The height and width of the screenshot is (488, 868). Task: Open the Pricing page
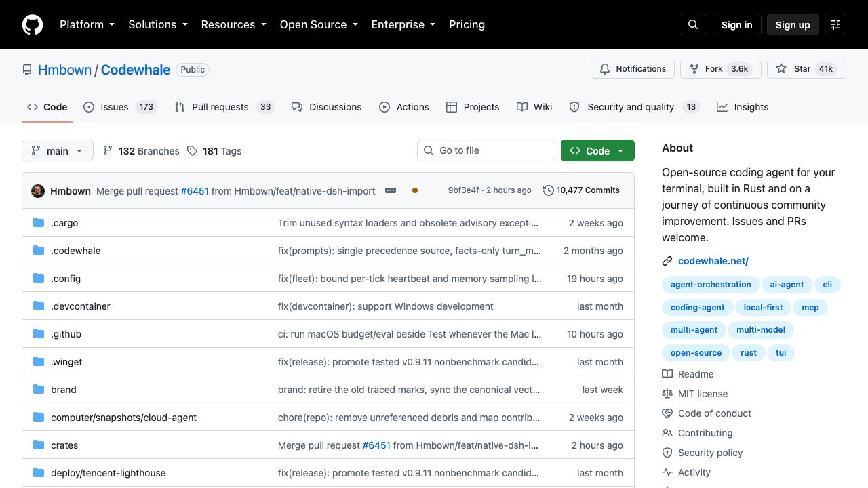pos(467,24)
